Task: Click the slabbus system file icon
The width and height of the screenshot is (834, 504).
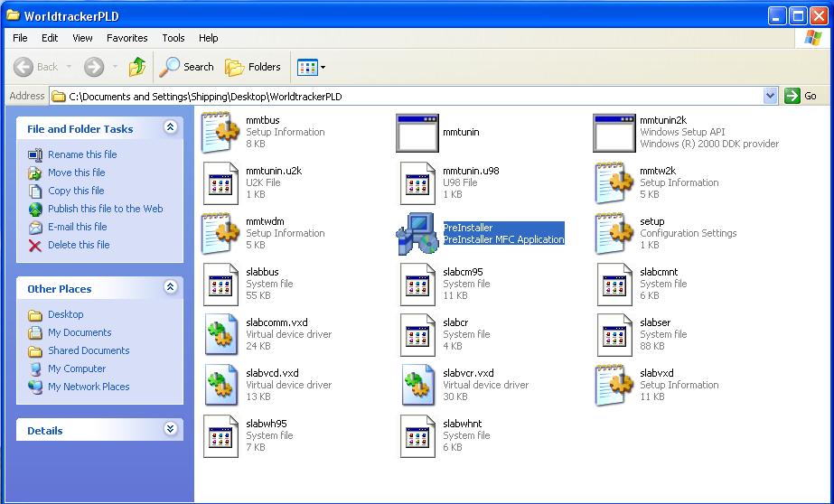Action: [x=220, y=285]
